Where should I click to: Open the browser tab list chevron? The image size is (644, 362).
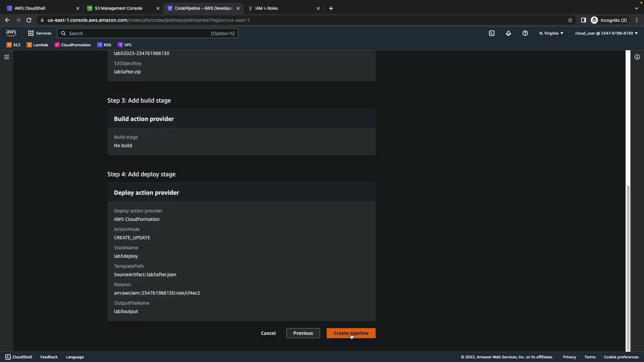tap(637, 8)
